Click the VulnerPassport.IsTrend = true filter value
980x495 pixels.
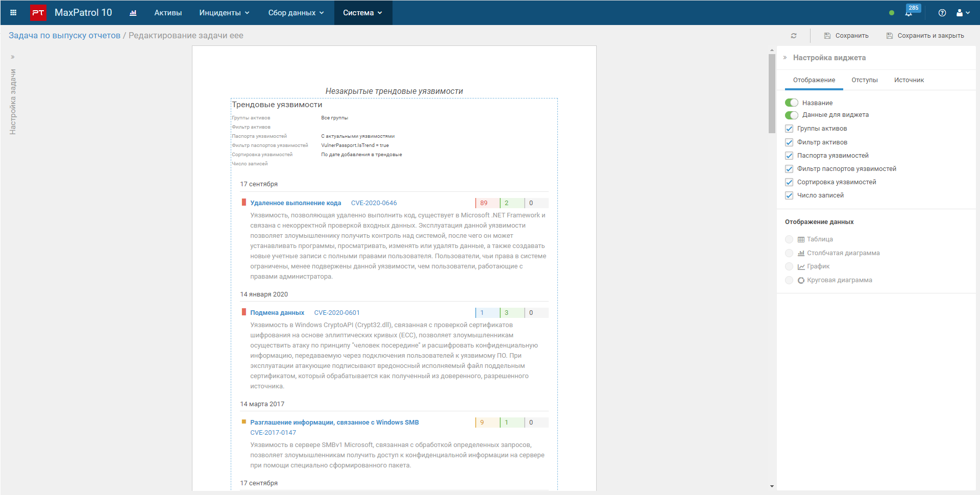point(355,145)
